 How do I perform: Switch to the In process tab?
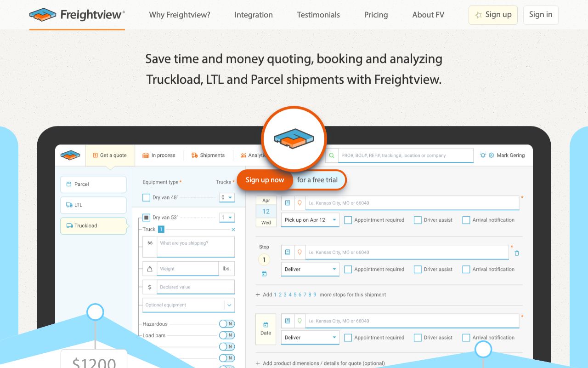coord(159,155)
